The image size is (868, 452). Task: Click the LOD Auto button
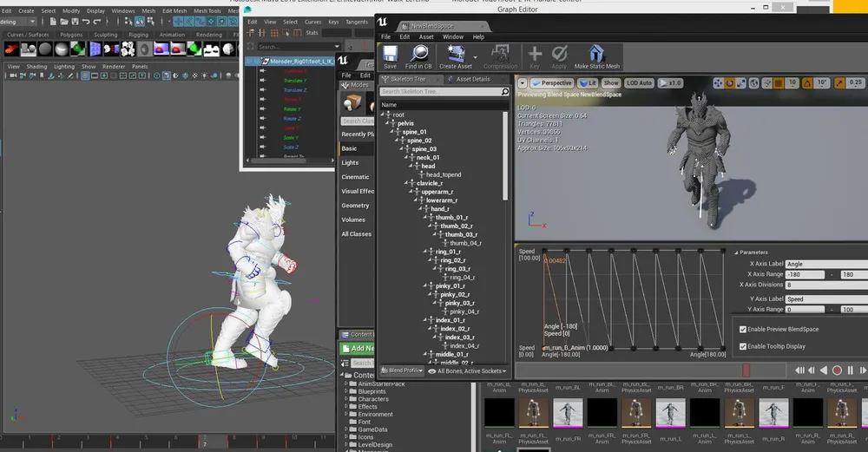639,83
